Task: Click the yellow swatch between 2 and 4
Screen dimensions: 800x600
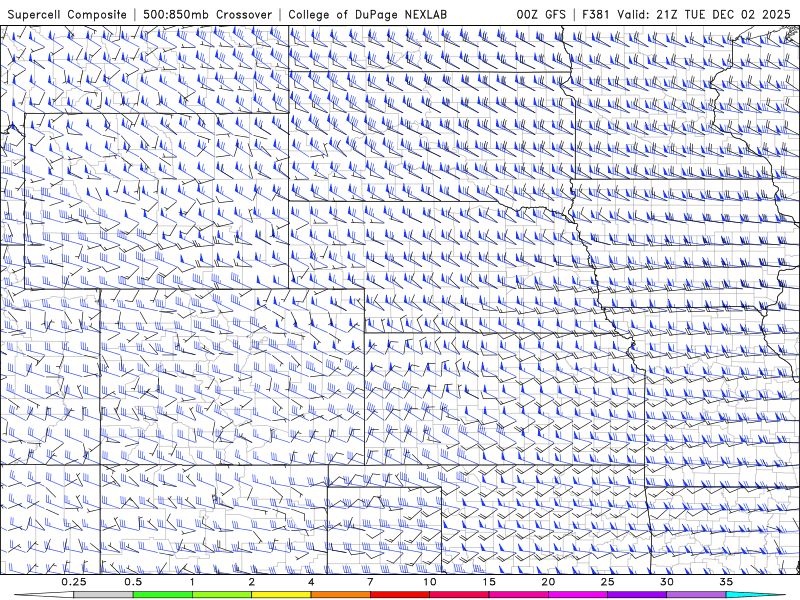Action: pos(281,595)
